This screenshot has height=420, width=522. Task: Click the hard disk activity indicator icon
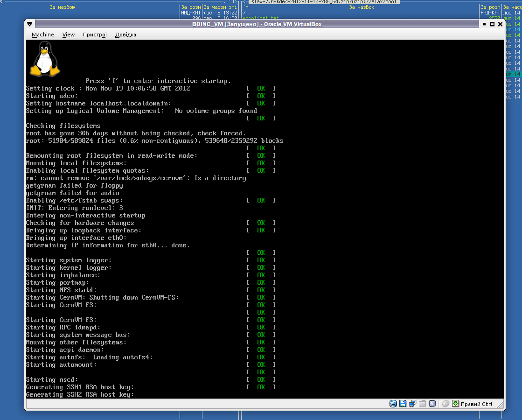(x=393, y=404)
